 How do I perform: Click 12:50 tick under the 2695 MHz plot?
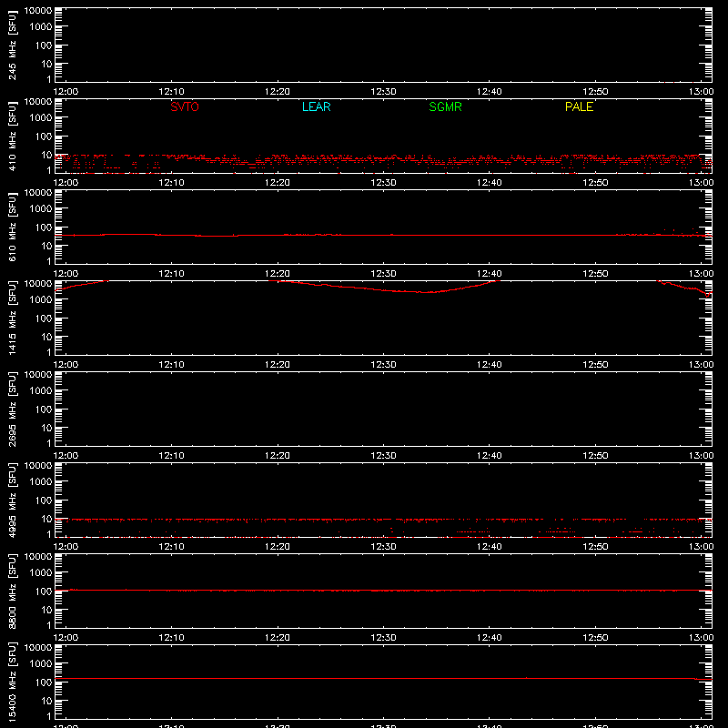595,456
